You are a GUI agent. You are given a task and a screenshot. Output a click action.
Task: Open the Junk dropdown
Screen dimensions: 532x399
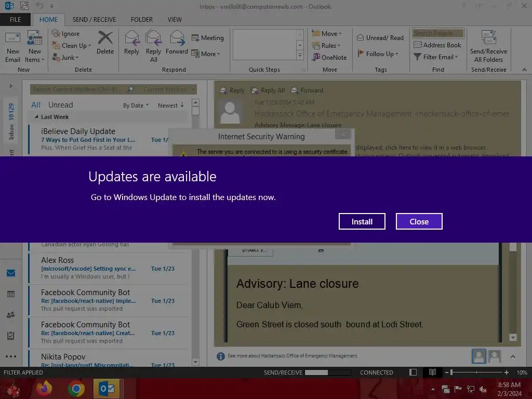[65, 57]
